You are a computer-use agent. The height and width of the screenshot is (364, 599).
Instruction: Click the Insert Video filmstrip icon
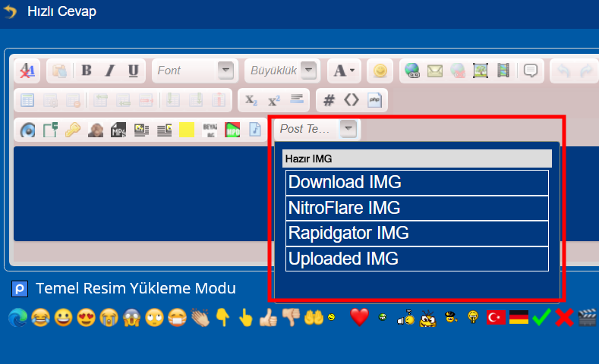(x=503, y=71)
